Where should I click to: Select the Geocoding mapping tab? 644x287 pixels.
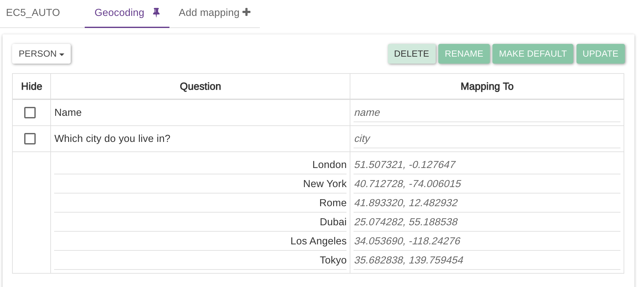[119, 13]
